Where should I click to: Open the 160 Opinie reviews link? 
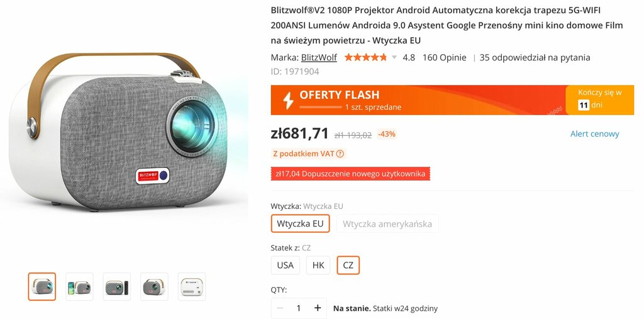(445, 57)
